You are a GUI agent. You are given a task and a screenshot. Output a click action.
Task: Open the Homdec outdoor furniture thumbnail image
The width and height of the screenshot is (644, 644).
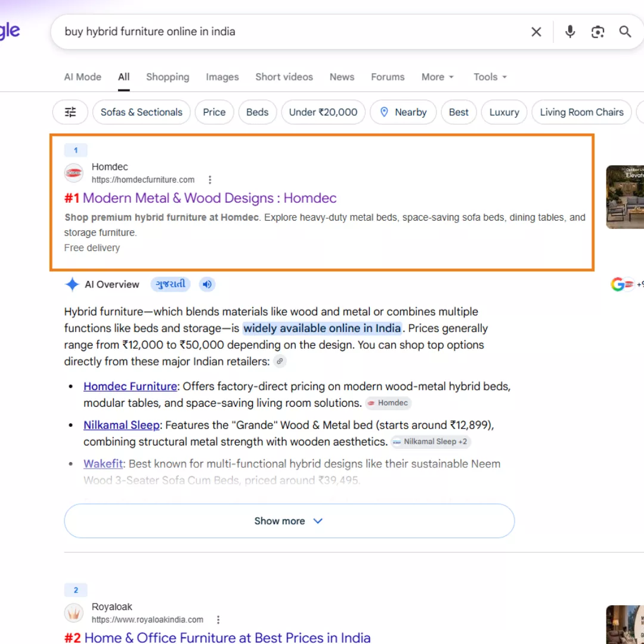click(625, 197)
